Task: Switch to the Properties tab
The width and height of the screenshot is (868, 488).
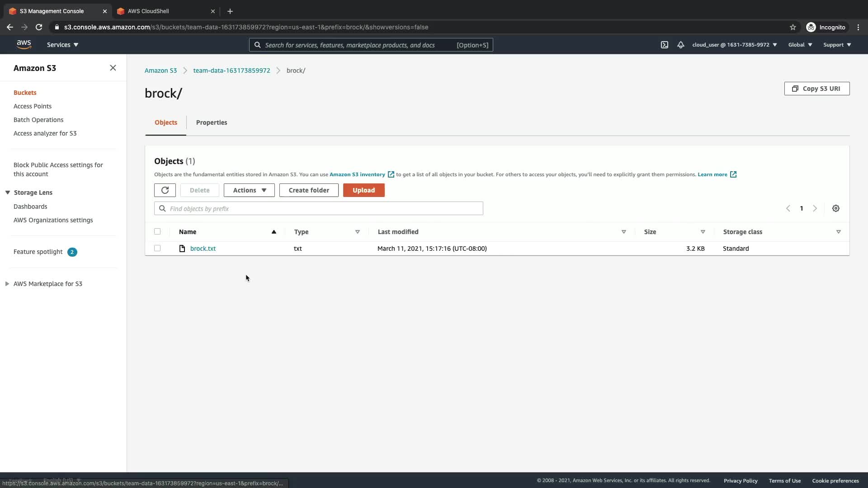Action: pos(212,122)
